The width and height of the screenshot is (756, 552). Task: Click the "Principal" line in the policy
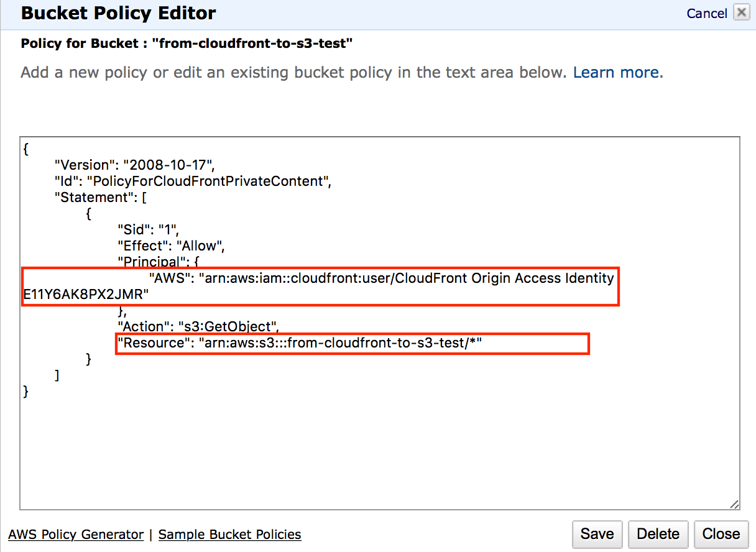158,262
